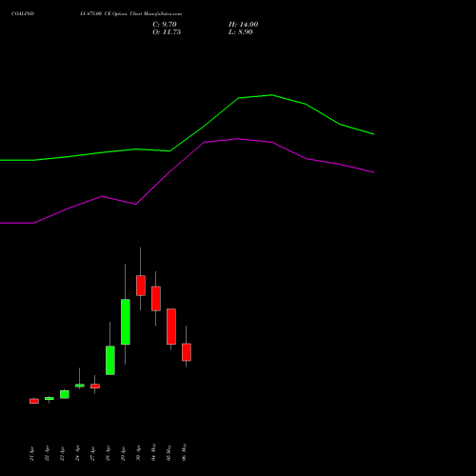Viewport: 476px width, 476px height.
Task: Click the 04 May red candlestick
Action: (x=156, y=298)
